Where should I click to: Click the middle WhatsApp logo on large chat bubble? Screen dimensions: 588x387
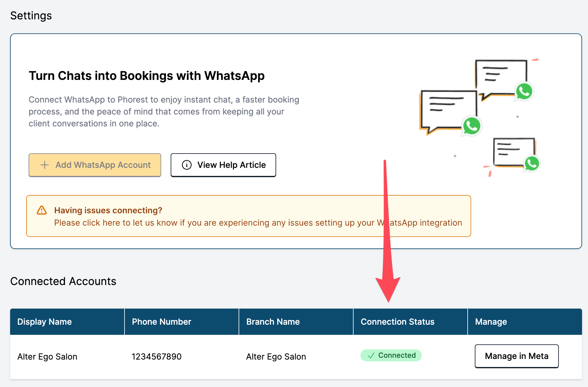point(471,126)
